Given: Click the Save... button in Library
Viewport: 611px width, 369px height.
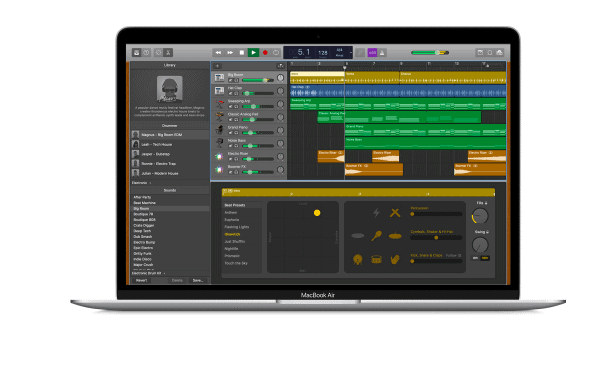Looking at the screenshot, I should click(x=198, y=280).
